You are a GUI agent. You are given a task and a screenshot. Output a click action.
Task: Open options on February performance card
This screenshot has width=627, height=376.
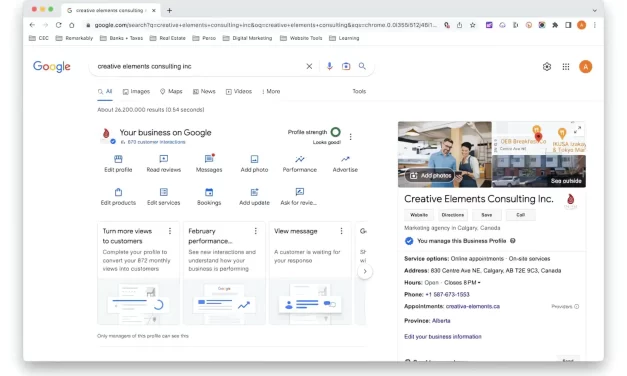tap(256, 231)
